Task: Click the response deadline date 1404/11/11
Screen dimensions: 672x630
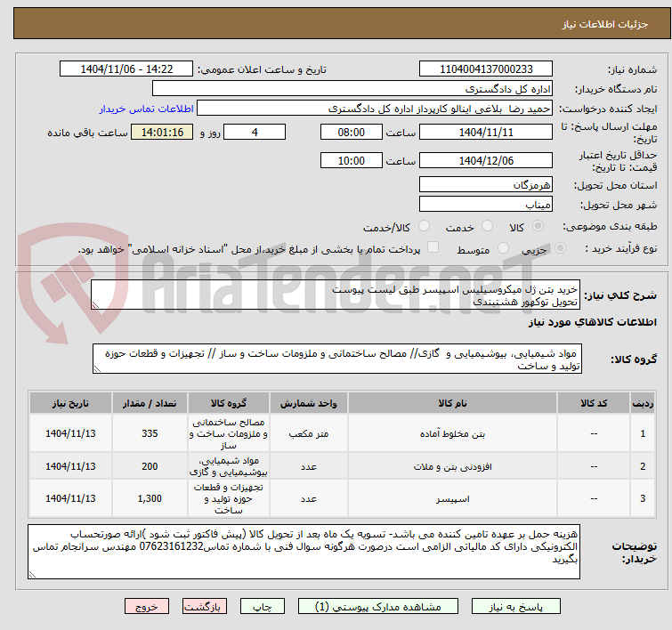Action: click(x=486, y=132)
